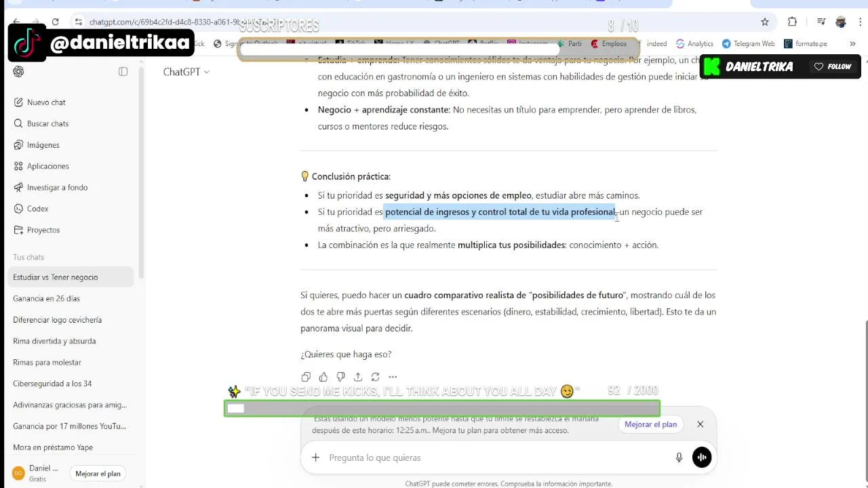Bookmark this page with the star icon
This screenshot has width=868, height=488.
[x=765, y=22]
